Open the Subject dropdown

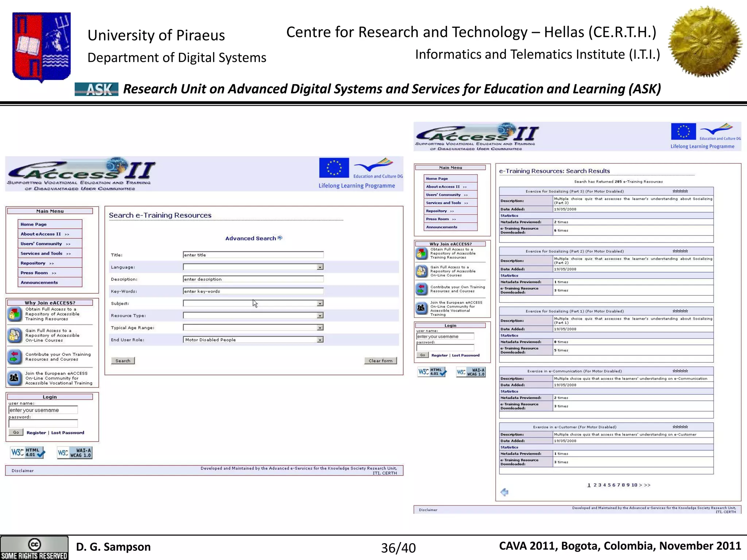coord(320,303)
